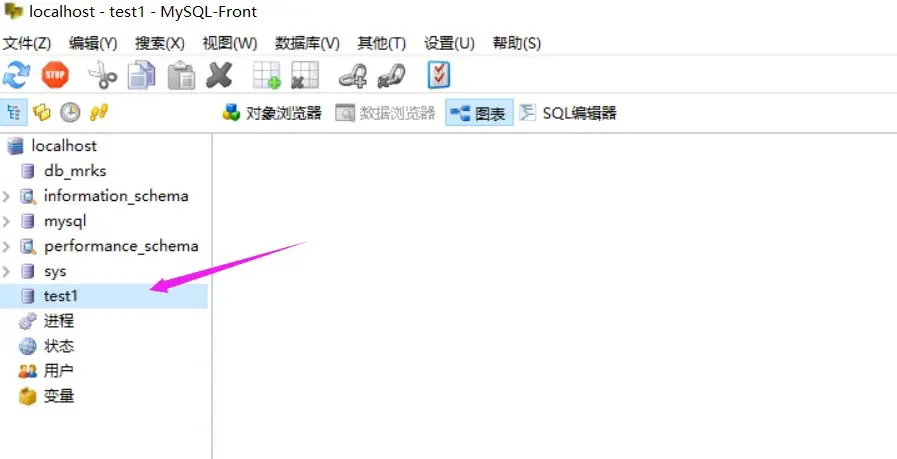
Task: Click the red STOP icon
Action: [x=55, y=76]
